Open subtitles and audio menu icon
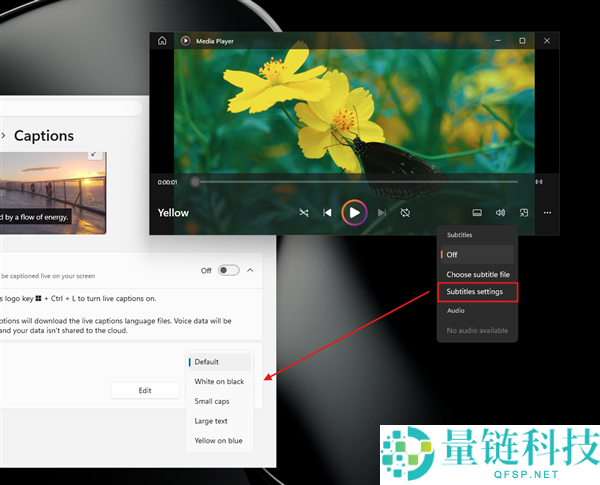Screen dimensions: 600x485 click(x=477, y=213)
